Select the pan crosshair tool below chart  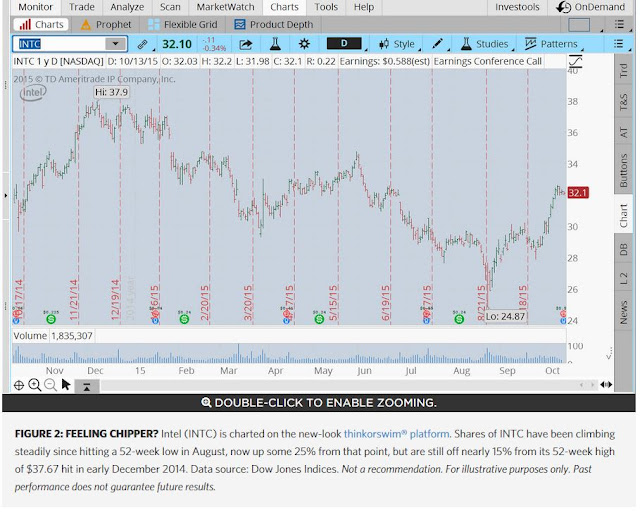click(19, 385)
